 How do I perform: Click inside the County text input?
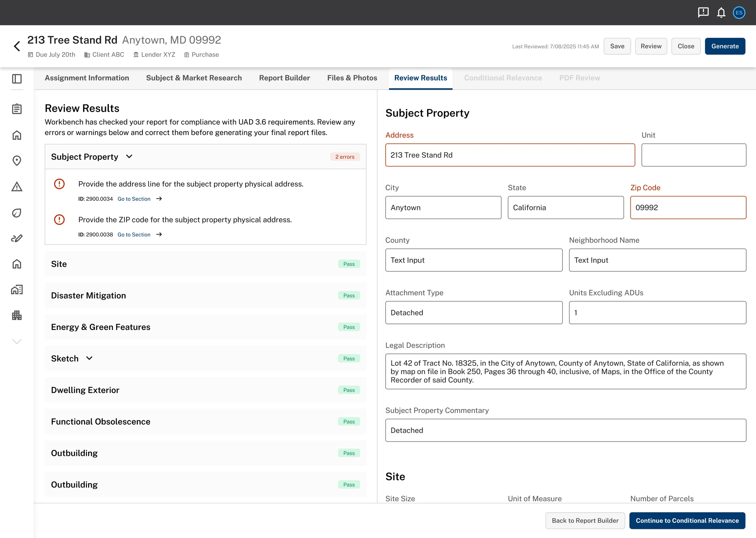pos(474,260)
